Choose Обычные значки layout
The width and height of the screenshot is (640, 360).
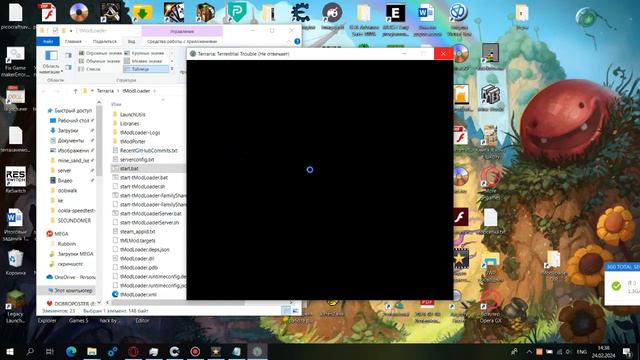pos(100,61)
